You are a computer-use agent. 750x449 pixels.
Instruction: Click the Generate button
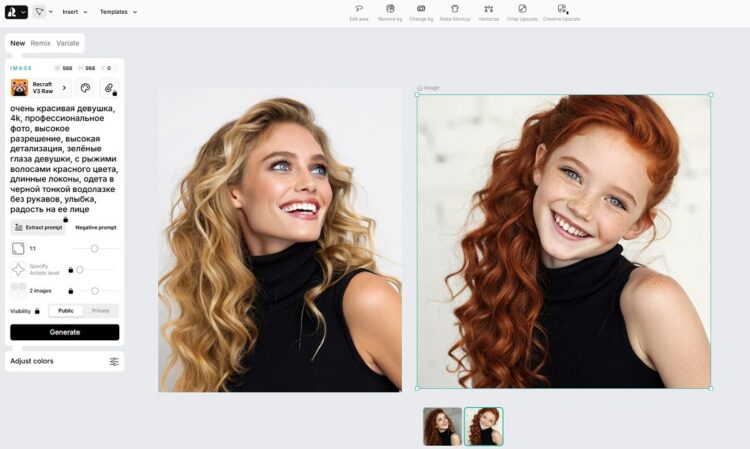pyautogui.click(x=65, y=332)
